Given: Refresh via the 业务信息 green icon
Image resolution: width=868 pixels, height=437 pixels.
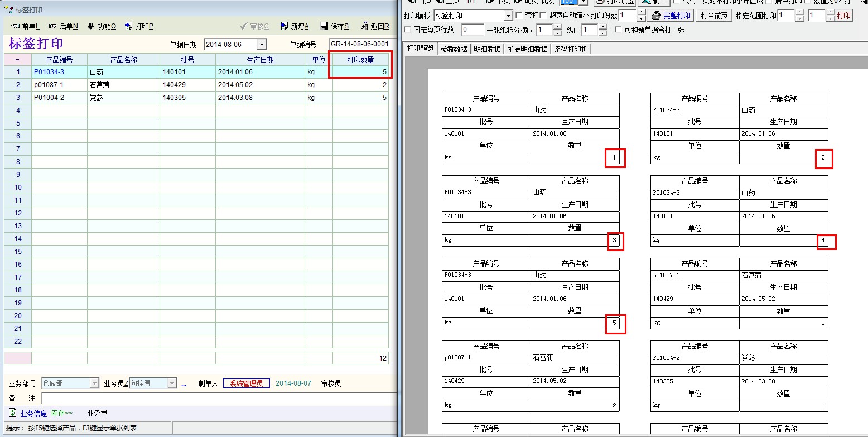Looking at the screenshot, I should click(13, 413).
